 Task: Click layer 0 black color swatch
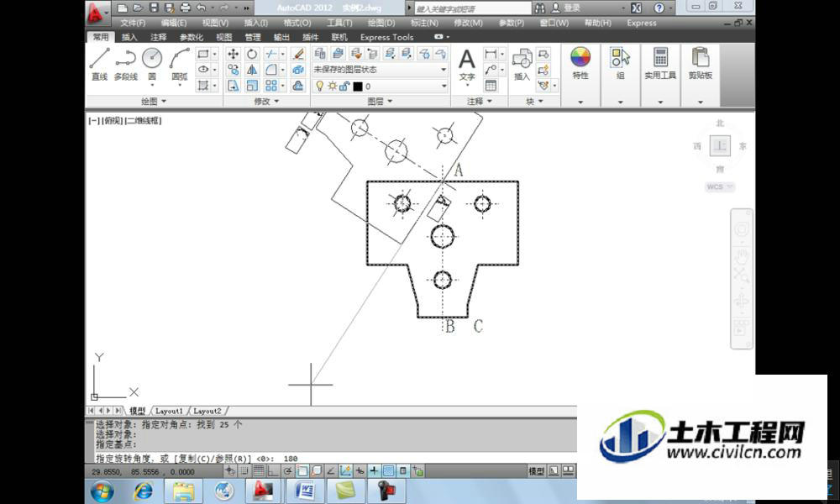point(358,87)
